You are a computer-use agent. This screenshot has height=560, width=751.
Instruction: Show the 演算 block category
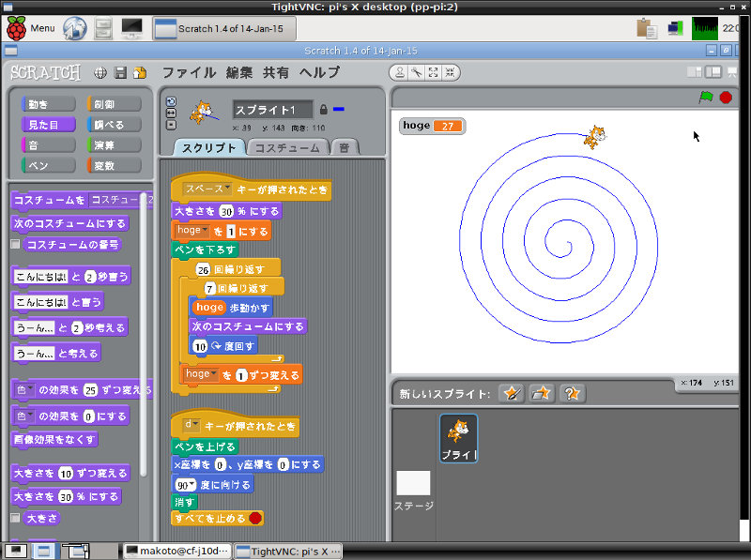click(115, 145)
